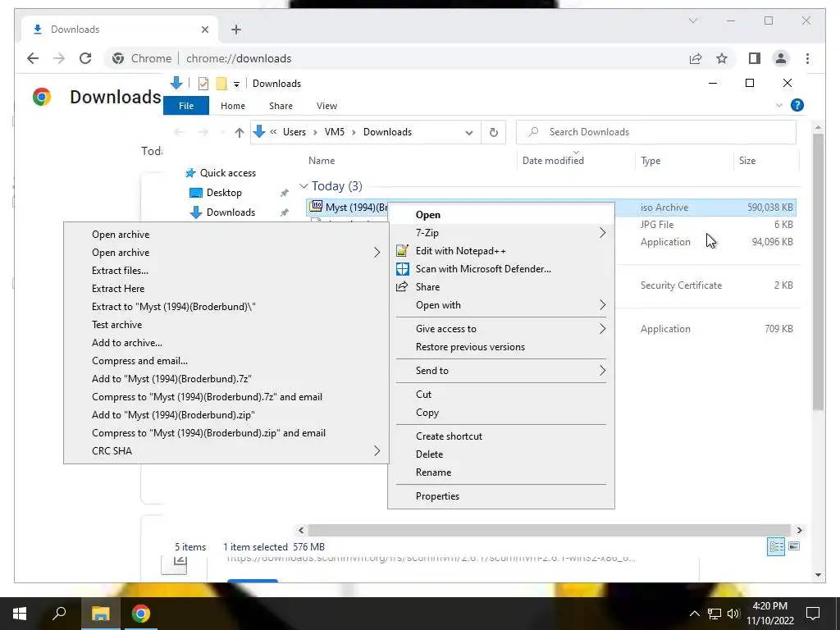This screenshot has width=840, height=630.
Task: Collapse the Today (3) group
Action: tap(304, 186)
